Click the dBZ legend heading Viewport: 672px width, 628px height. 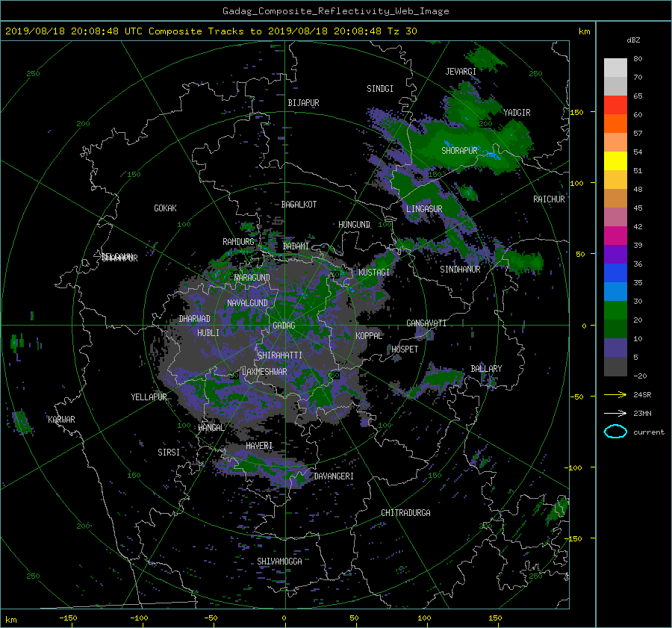pyautogui.click(x=633, y=40)
